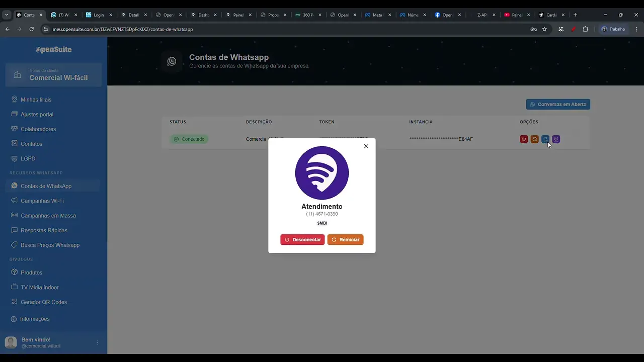Click the user avatar at sidebar bottom

[x=11, y=342]
